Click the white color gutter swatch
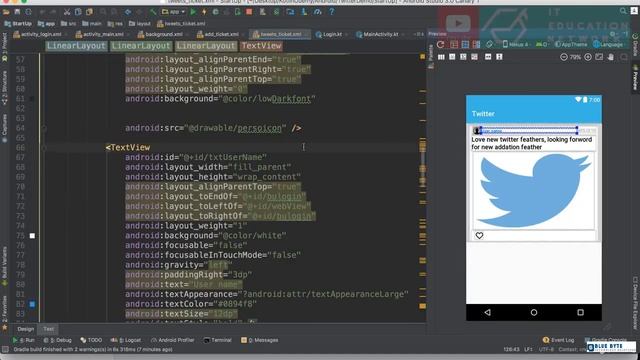640x360 pixels. click(x=32, y=236)
